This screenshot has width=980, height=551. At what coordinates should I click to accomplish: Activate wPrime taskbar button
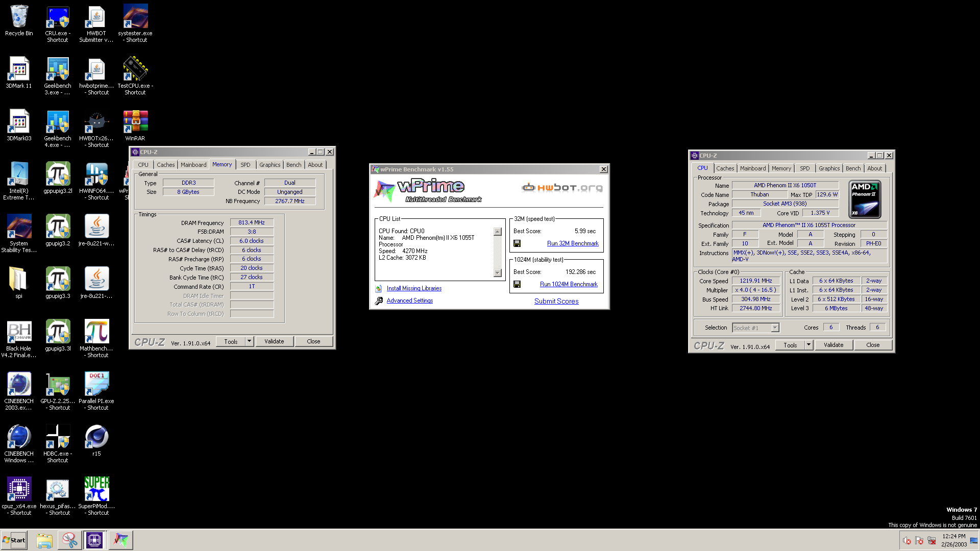[120, 540]
